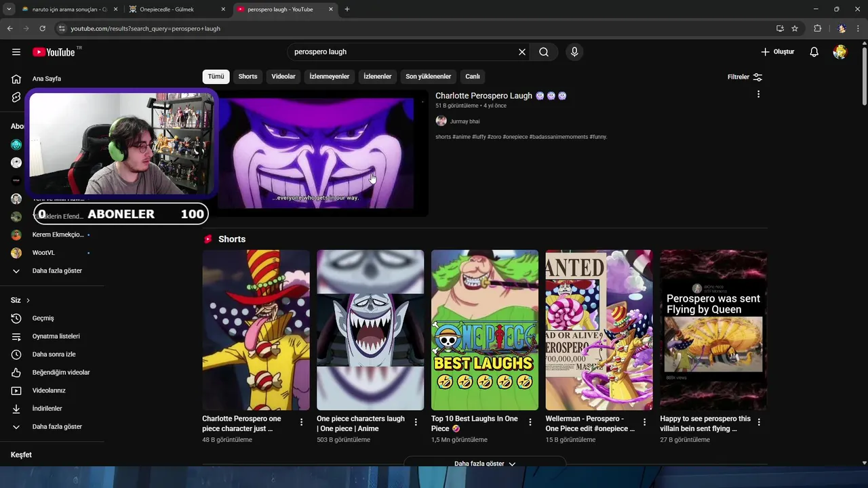Click the address bar URL
This screenshot has height=488, width=868.
pos(145,28)
